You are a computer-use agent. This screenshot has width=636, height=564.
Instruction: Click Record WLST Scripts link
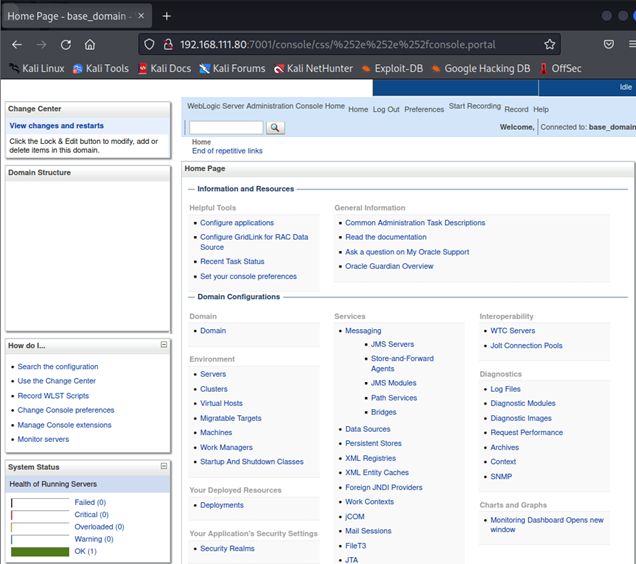(x=53, y=396)
